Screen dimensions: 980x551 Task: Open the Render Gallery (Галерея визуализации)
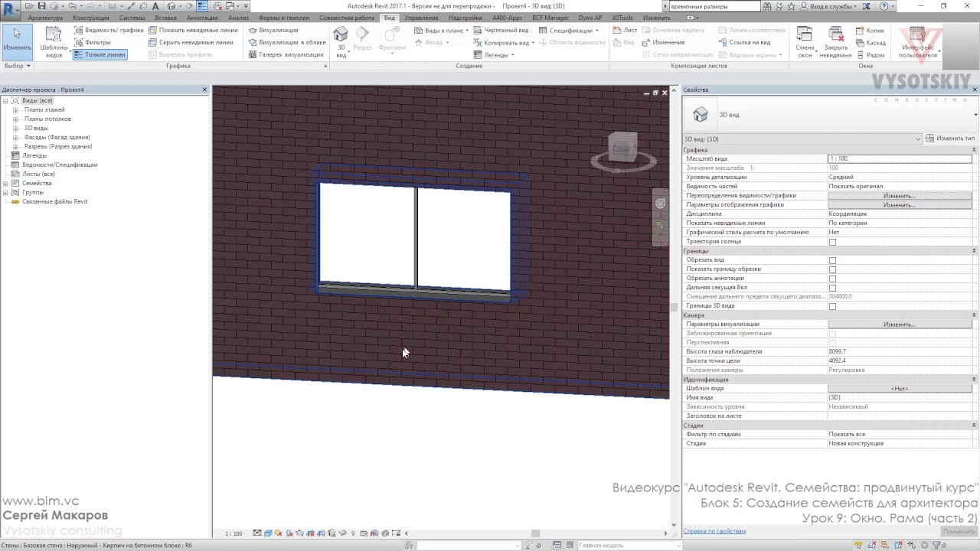point(286,55)
